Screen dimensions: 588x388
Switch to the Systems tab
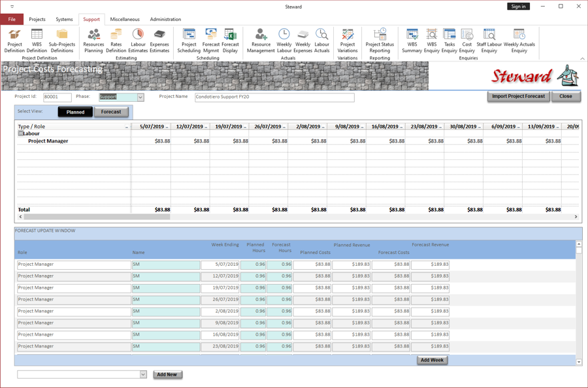point(64,19)
